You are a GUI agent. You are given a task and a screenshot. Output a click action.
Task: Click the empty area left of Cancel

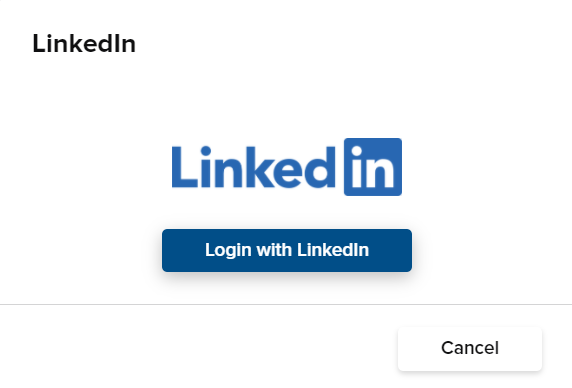(197, 349)
